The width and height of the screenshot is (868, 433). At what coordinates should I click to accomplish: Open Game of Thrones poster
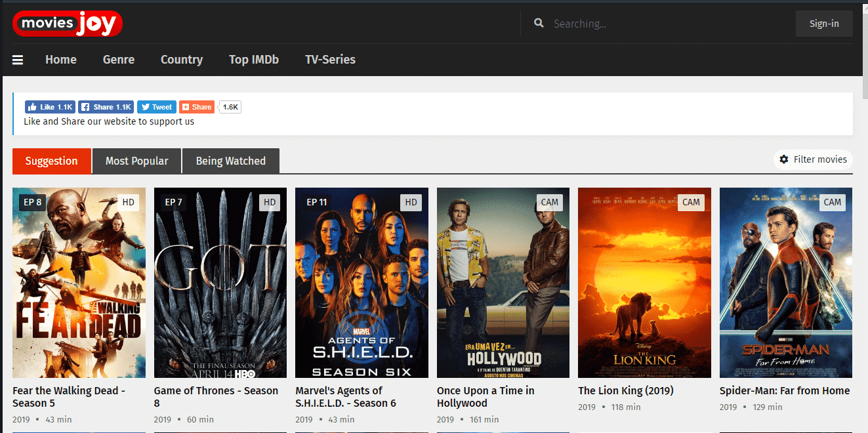220,283
